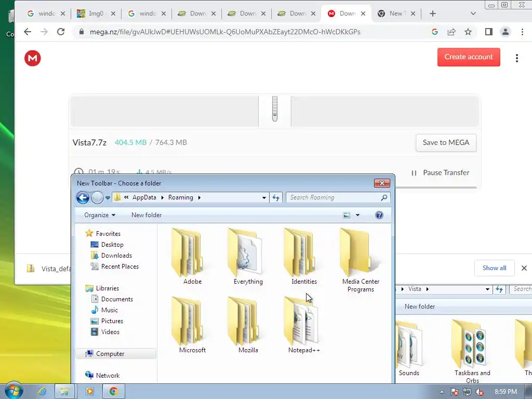Open Chrome profile avatar
This screenshot has height=399, width=532.
coord(505,32)
